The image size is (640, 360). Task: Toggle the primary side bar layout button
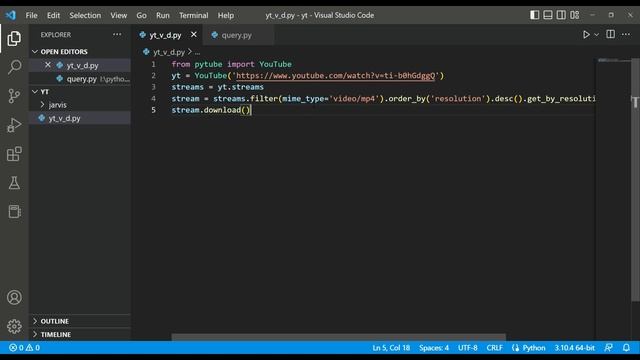[x=534, y=15]
